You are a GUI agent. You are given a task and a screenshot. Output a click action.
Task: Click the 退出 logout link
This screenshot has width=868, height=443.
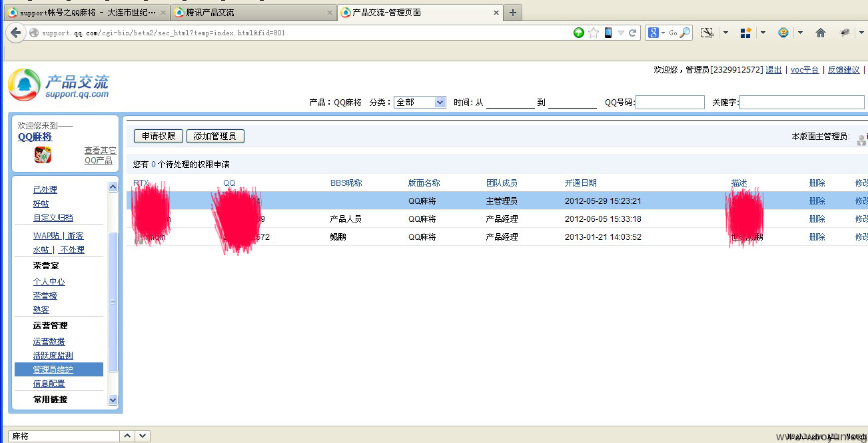coord(773,70)
